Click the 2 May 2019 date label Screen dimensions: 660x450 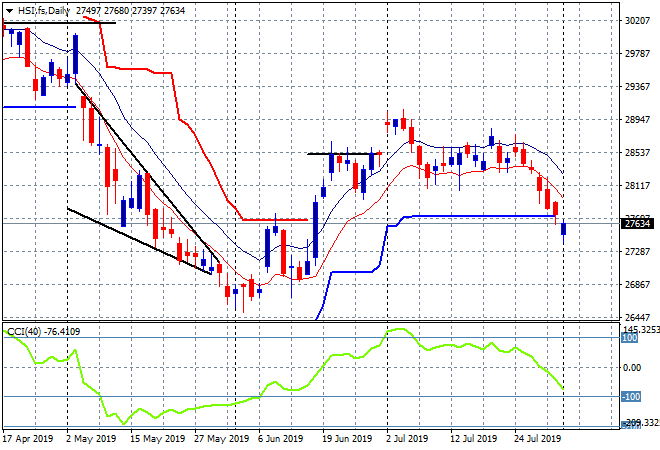91,439
